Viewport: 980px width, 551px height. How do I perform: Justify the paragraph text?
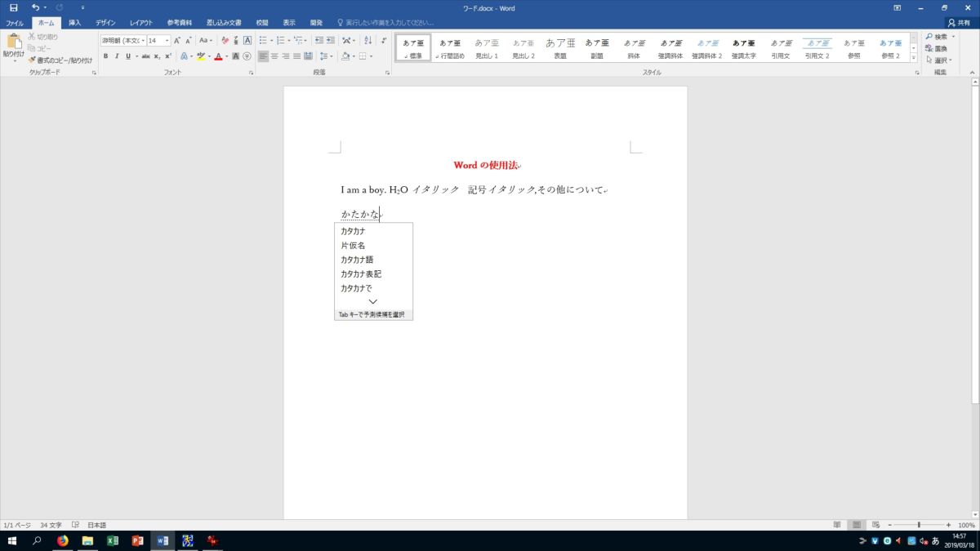(x=297, y=56)
